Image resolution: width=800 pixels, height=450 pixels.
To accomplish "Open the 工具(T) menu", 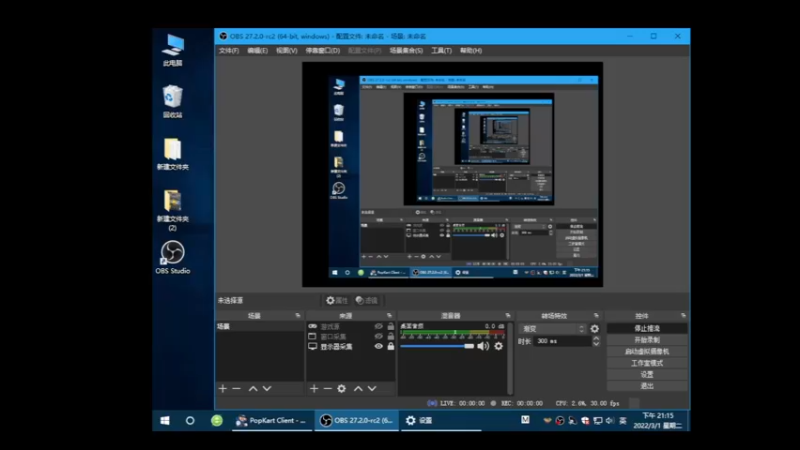I will click(441, 51).
